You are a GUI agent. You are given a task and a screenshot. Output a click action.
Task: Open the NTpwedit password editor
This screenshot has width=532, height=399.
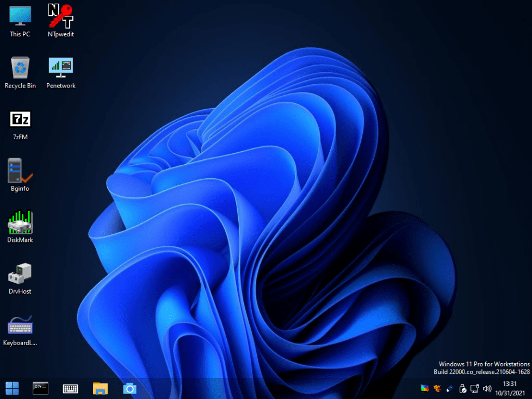coord(60,16)
